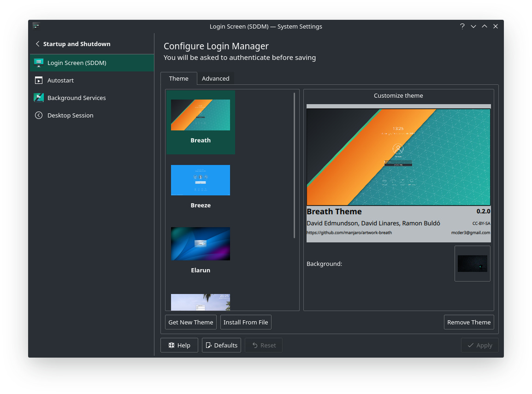Click the System Settings app icon in title bar
The width and height of the screenshot is (532, 394).
(x=36, y=26)
